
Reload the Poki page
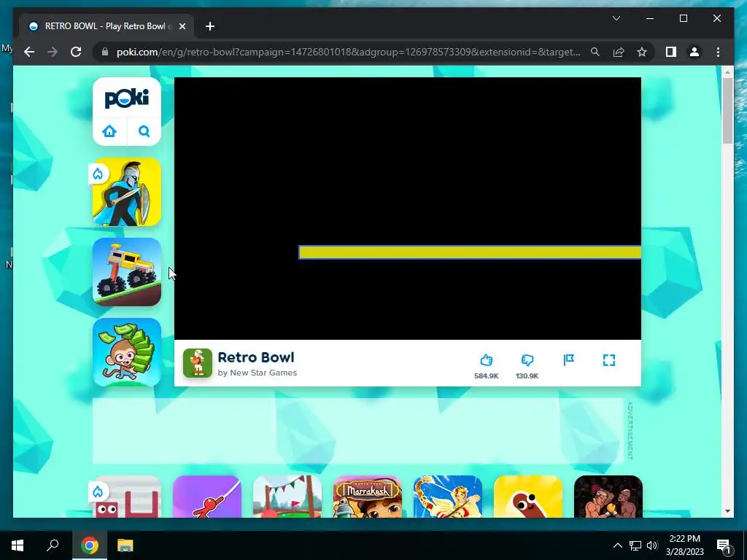[76, 52]
